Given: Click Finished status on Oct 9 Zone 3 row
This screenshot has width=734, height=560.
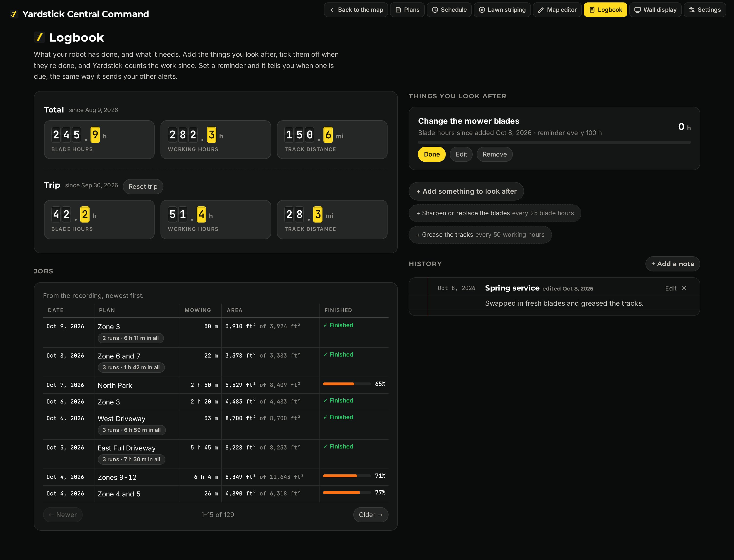Looking at the screenshot, I should point(338,325).
